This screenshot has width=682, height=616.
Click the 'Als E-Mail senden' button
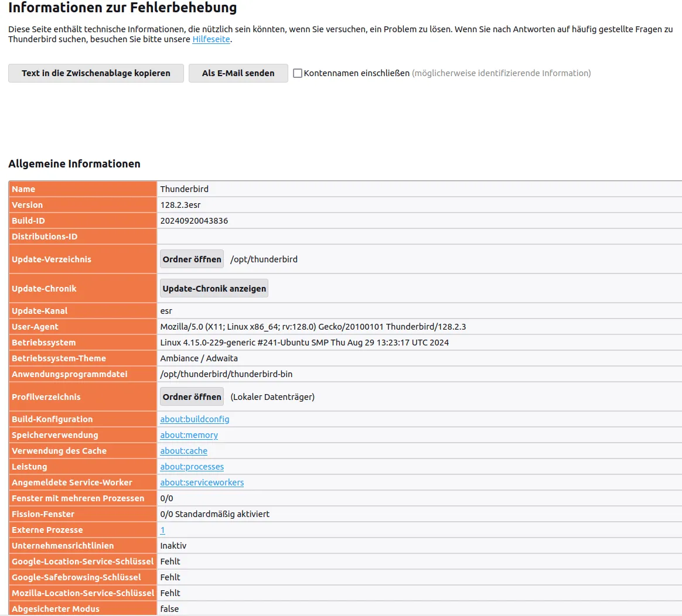coord(238,73)
